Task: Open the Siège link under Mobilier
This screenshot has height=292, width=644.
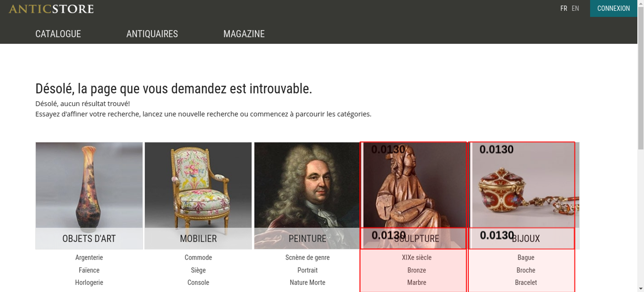Action: click(198, 270)
